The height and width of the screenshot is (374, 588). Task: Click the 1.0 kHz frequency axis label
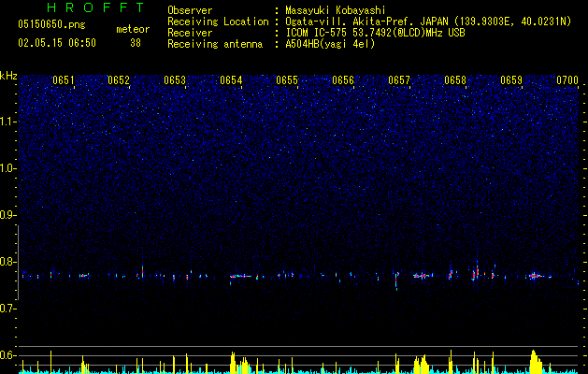pos(8,168)
